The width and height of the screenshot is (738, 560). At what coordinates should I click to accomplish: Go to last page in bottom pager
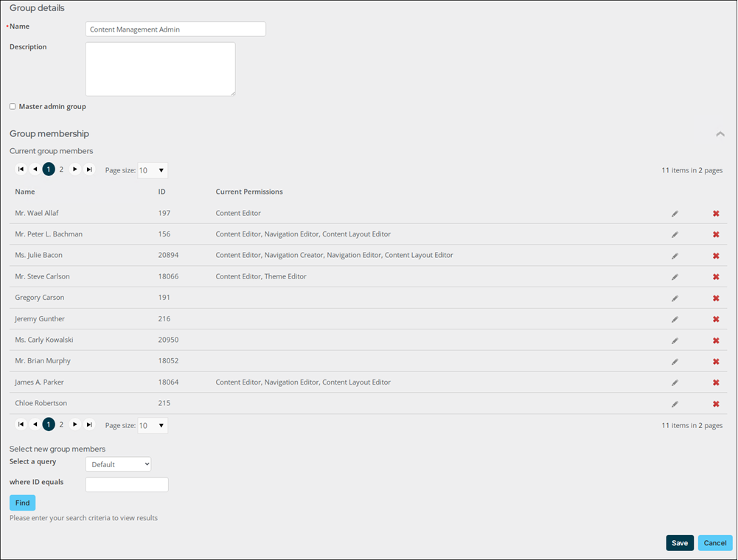coord(89,424)
